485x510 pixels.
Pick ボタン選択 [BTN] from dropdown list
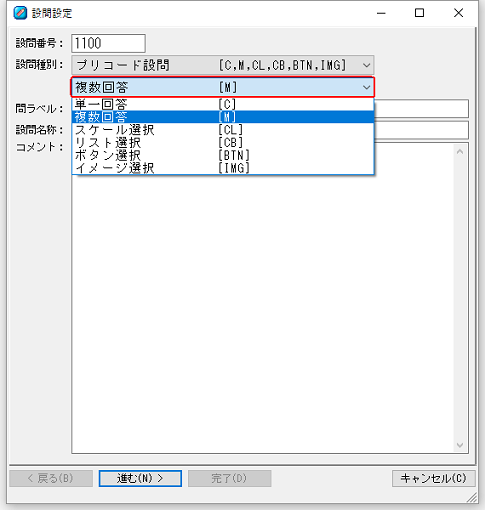tap(223, 155)
